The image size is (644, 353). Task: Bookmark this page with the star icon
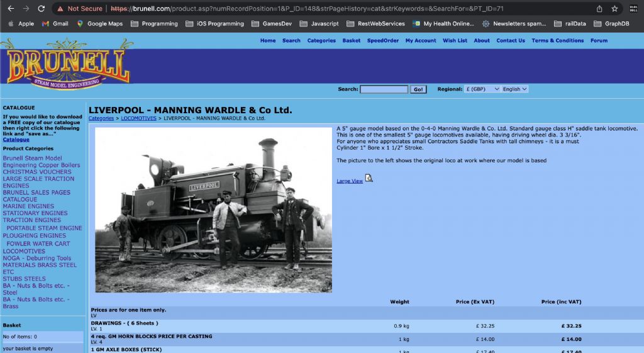[614, 9]
